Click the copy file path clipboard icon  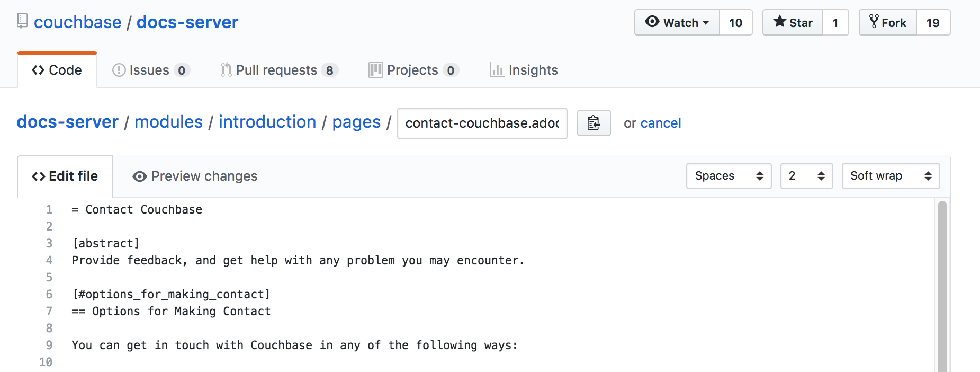pyautogui.click(x=594, y=123)
